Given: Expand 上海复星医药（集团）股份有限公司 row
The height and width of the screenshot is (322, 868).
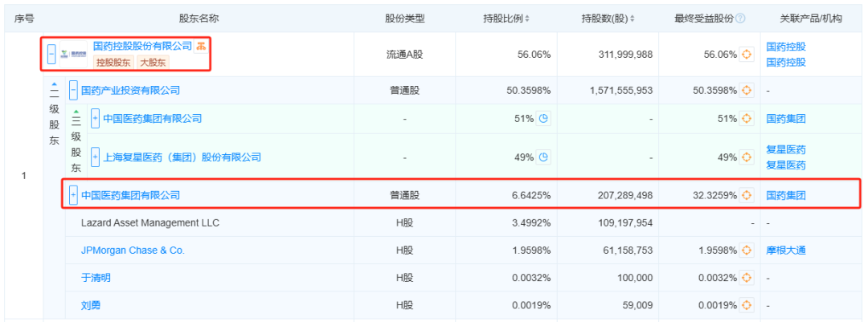Looking at the screenshot, I should click(x=95, y=157).
